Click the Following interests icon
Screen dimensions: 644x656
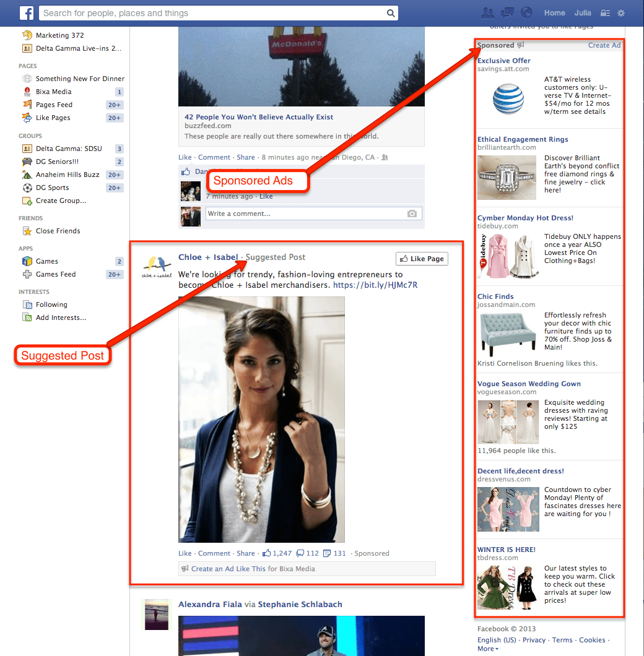(27, 304)
